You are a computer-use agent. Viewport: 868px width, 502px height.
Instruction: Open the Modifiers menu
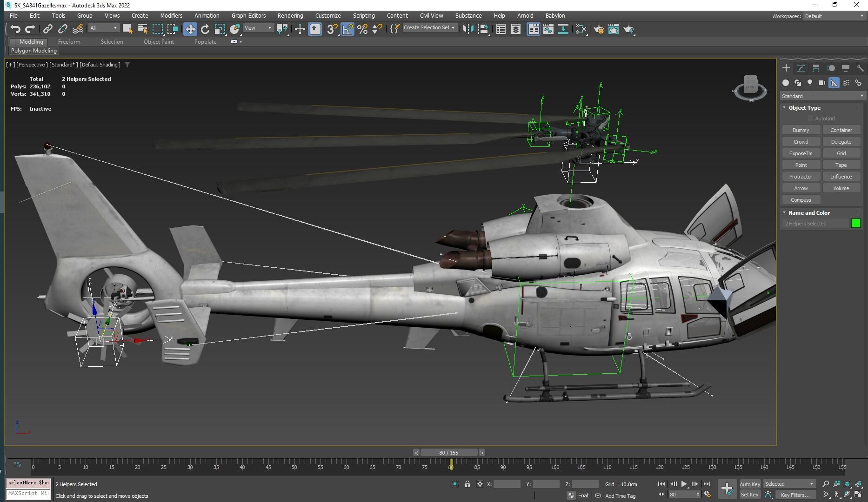171,16
